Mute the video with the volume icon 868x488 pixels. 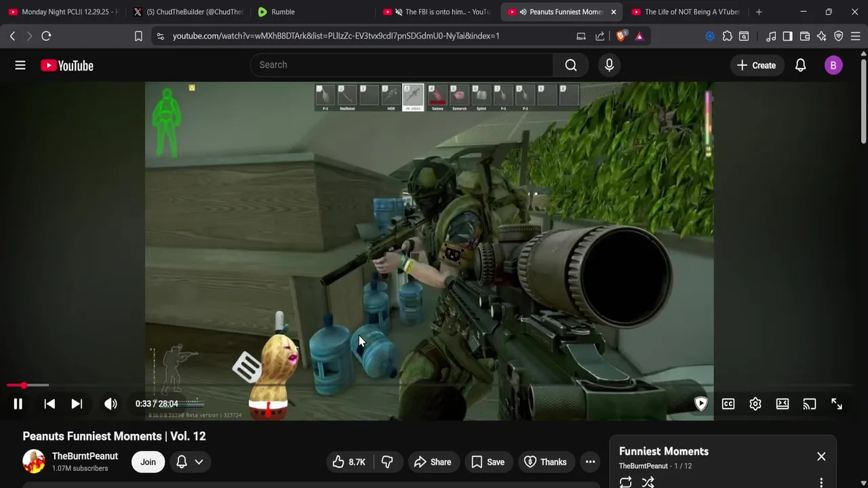111,404
